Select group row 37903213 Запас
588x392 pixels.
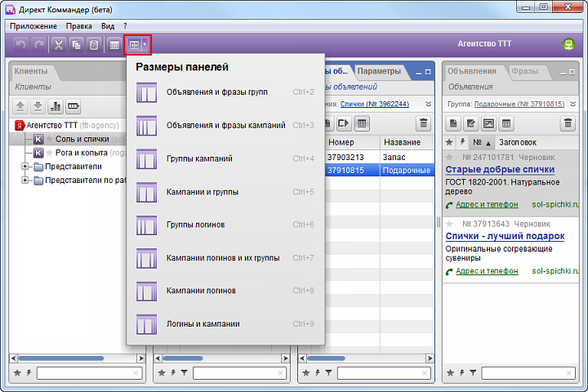pos(378,157)
